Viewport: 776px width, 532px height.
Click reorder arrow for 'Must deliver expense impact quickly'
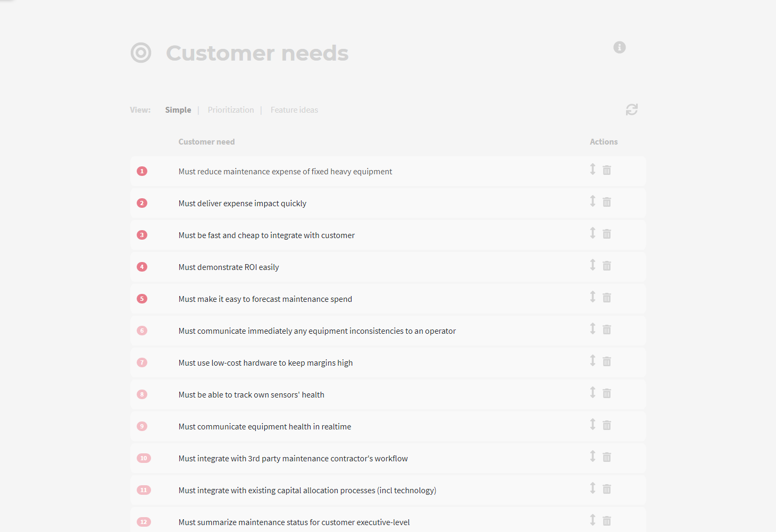[593, 201]
